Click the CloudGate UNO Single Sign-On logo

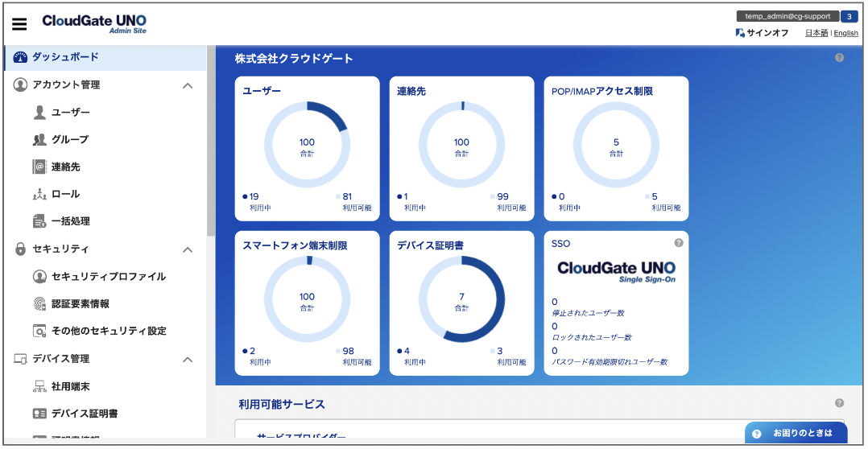coord(616,271)
